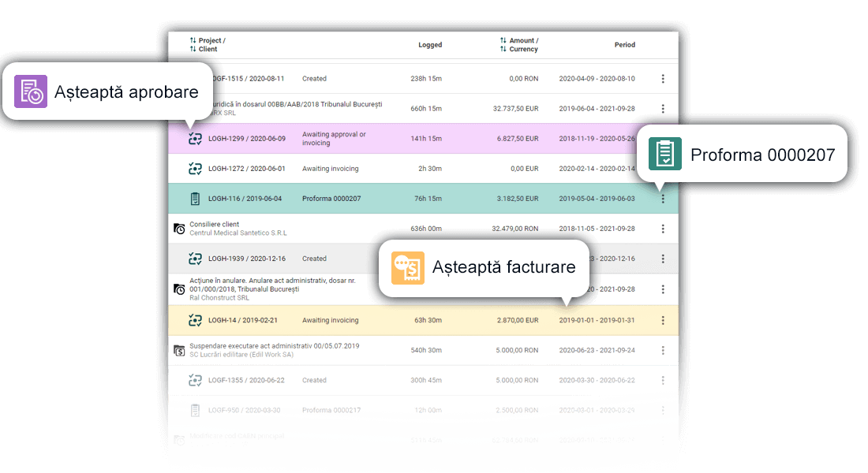Sort the table by Amount
The width and height of the screenshot is (868, 473).
[x=519, y=40]
